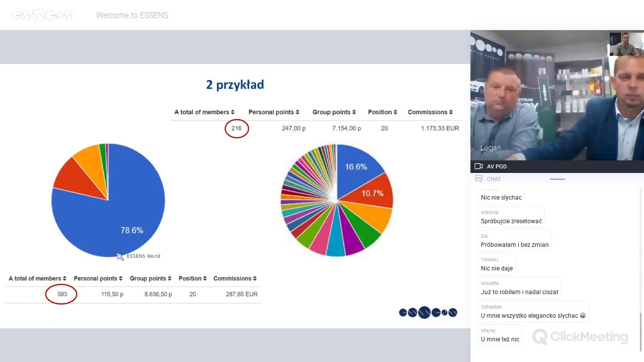Click Wioletta's message about 'nadal ciszat'
644x362 pixels.
click(x=520, y=292)
